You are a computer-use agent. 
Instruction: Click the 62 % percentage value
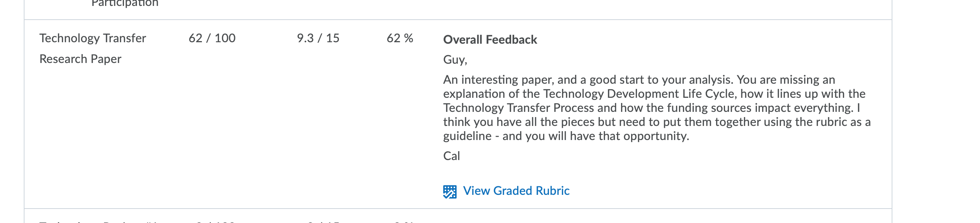click(x=400, y=38)
